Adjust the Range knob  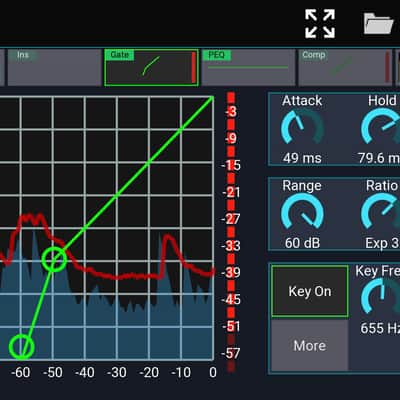tap(302, 212)
